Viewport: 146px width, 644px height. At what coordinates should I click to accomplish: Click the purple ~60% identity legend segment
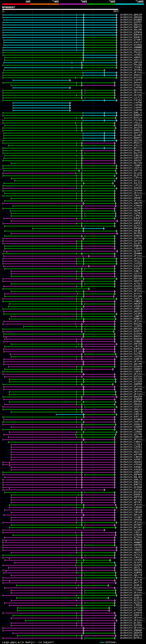pos(73,4)
